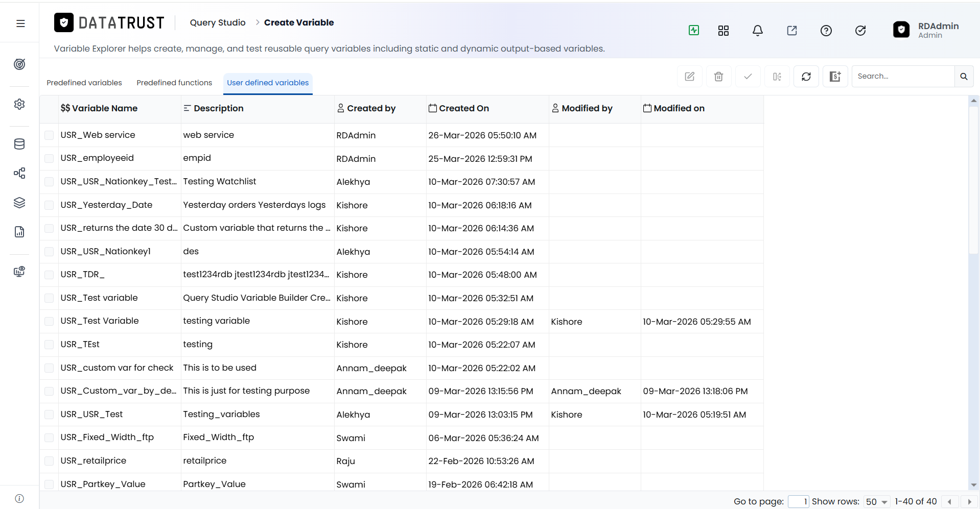Click the search magnifier button
Screen dimensions: 980x509
pos(964,77)
